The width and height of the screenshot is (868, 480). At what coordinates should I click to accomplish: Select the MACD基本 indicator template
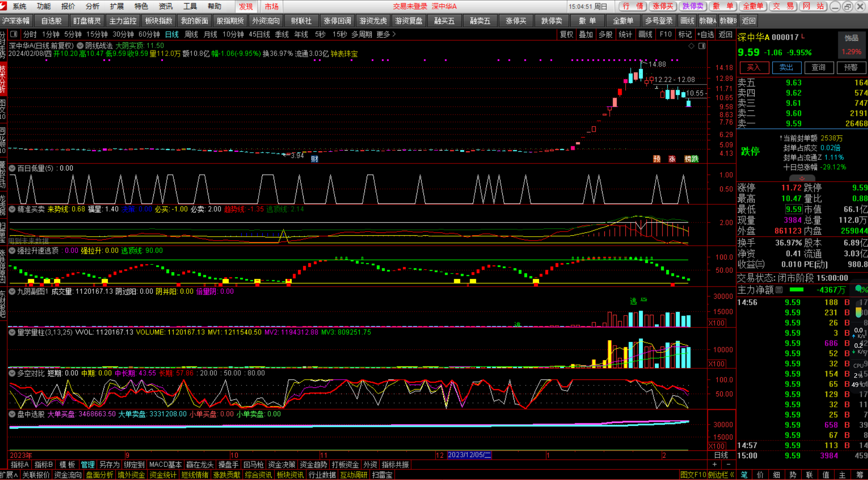(x=166, y=465)
